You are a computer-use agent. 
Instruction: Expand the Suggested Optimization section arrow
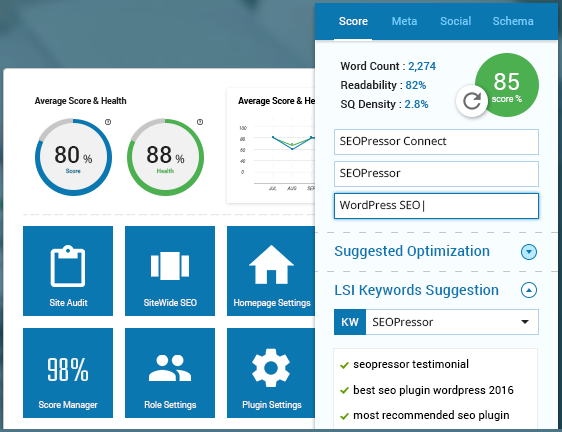click(529, 252)
